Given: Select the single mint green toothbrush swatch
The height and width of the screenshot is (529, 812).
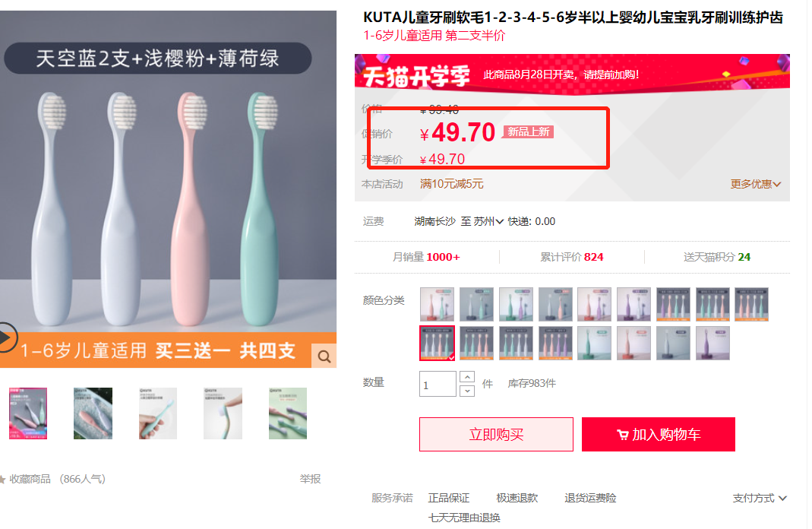Looking at the screenshot, I should pos(594,343).
